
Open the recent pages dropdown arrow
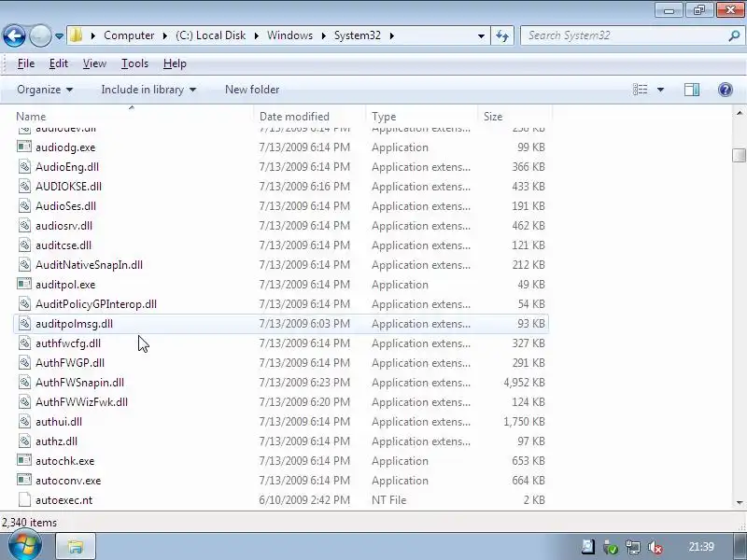tap(59, 36)
